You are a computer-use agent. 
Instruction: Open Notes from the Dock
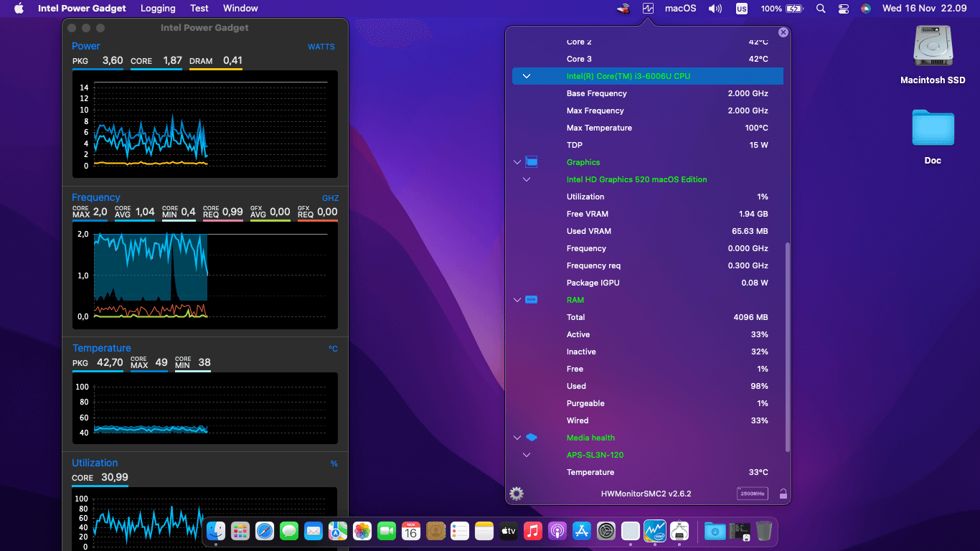coord(484,531)
